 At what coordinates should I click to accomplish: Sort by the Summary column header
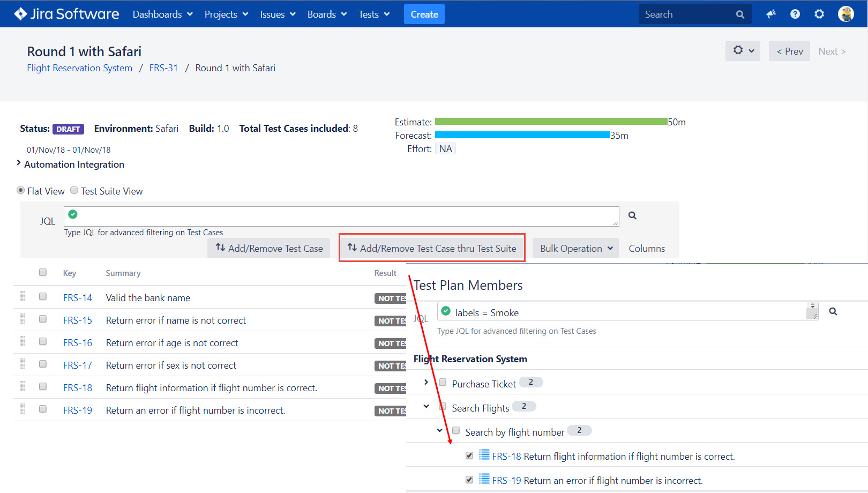pyautogui.click(x=123, y=273)
